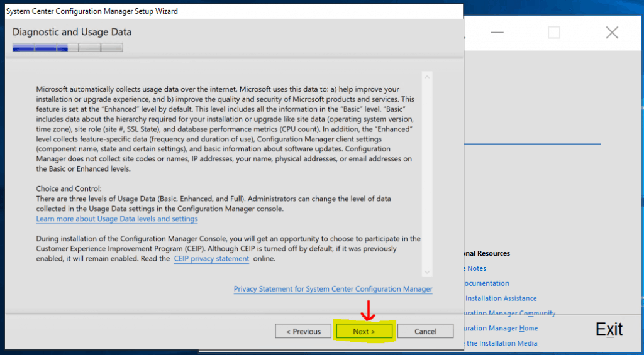
Task: Click the System Center Configuration Manager Setup Wizard title
Action: click(92, 11)
